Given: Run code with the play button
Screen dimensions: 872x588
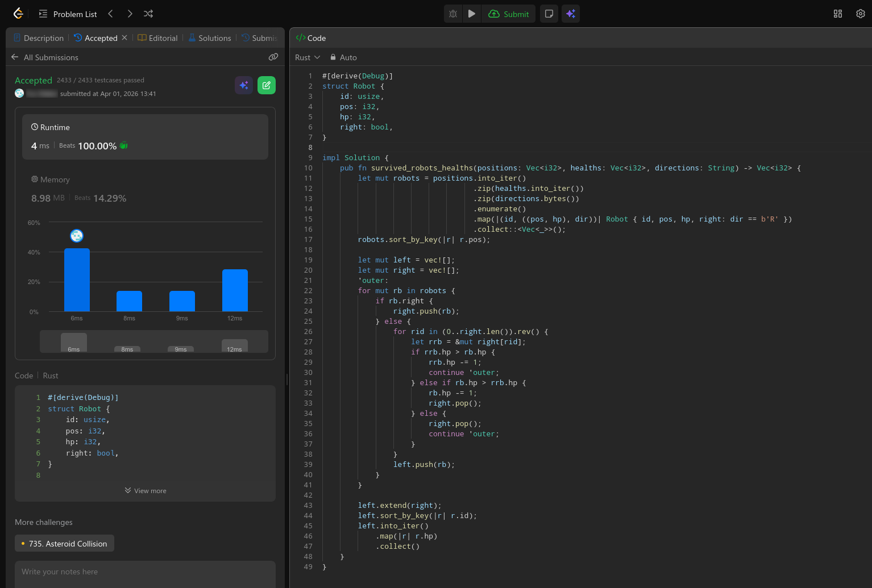Looking at the screenshot, I should 472,14.
